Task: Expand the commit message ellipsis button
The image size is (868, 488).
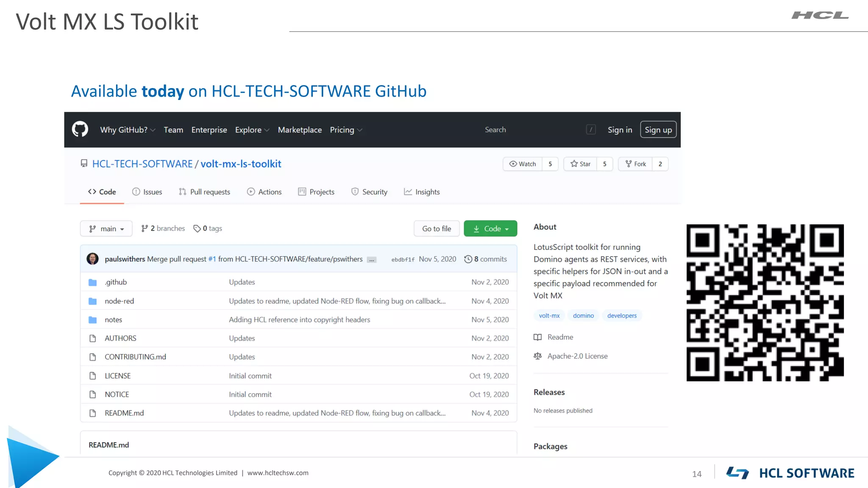Action: pyautogui.click(x=372, y=260)
